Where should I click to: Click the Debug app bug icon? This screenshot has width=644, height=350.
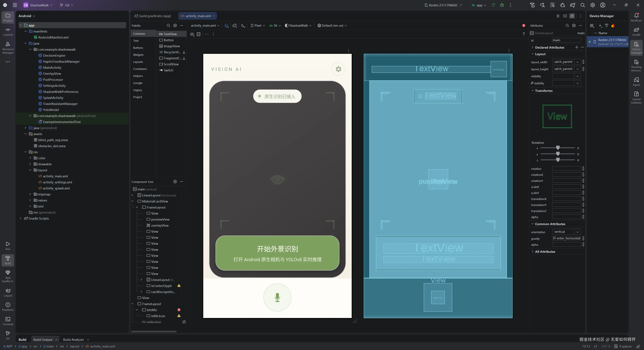[502, 5]
